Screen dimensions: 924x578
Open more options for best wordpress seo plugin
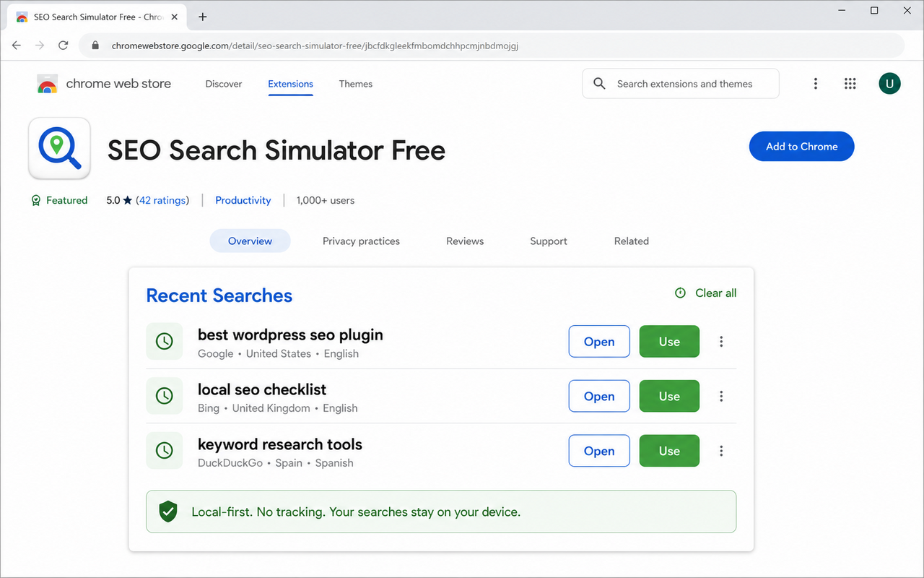click(721, 342)
